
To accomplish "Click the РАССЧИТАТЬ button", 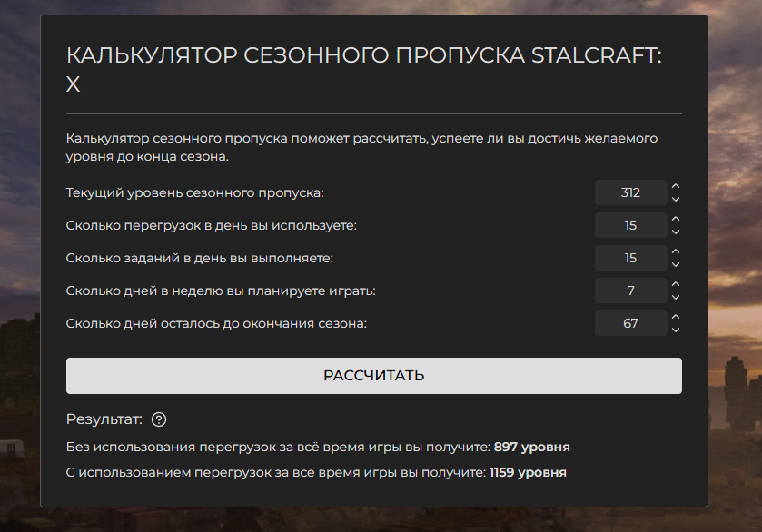I will point(373,374).
